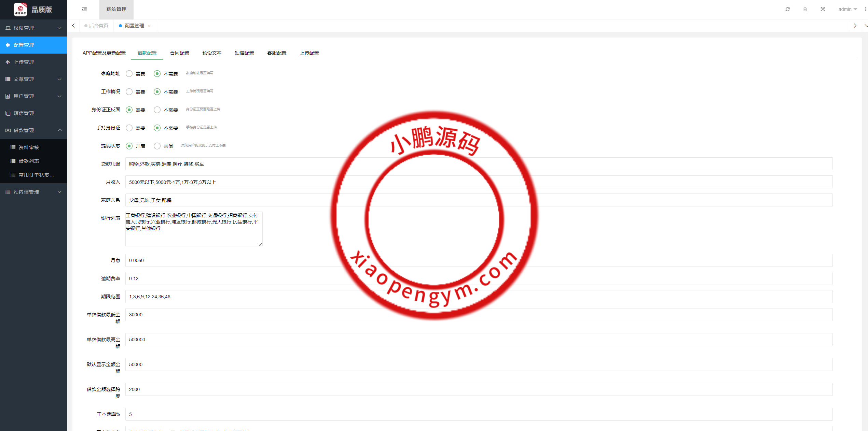Screen dimensions: 868x431
Task: Open 短信管理 in the sidebar
Action: pos(24,113)
